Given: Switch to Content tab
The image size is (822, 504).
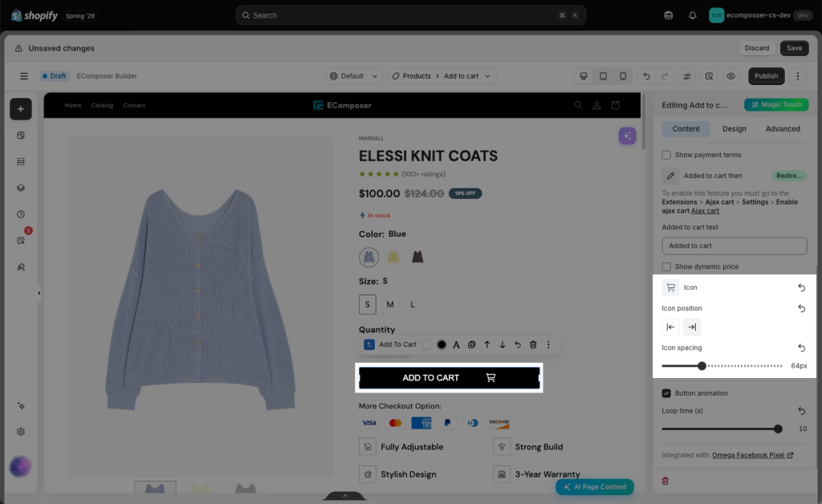Looking at the screenshot, I should (686, 129).
